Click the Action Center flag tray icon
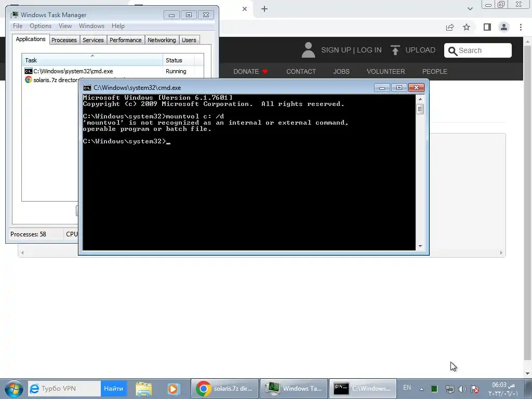The height and width of the screenshot is (399, 532). tap(475, 389)
